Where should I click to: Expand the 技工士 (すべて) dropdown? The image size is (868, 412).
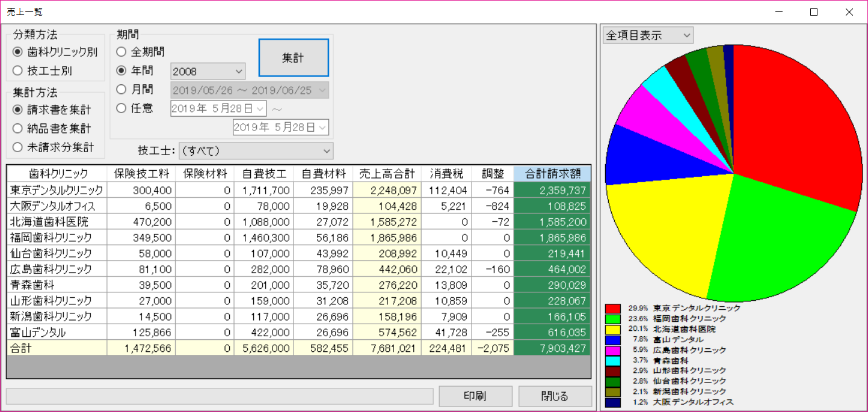(x=256, y=150)
